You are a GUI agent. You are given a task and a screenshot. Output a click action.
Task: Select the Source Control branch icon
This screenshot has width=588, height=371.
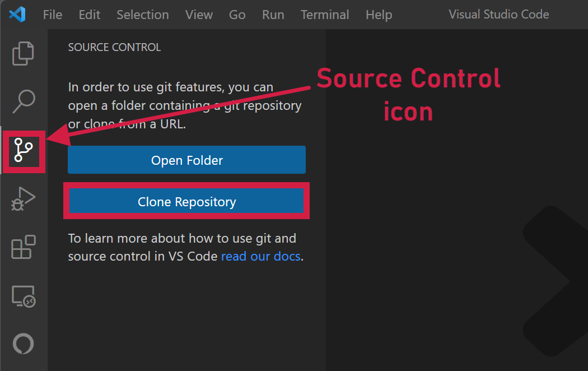pos(24,150)
